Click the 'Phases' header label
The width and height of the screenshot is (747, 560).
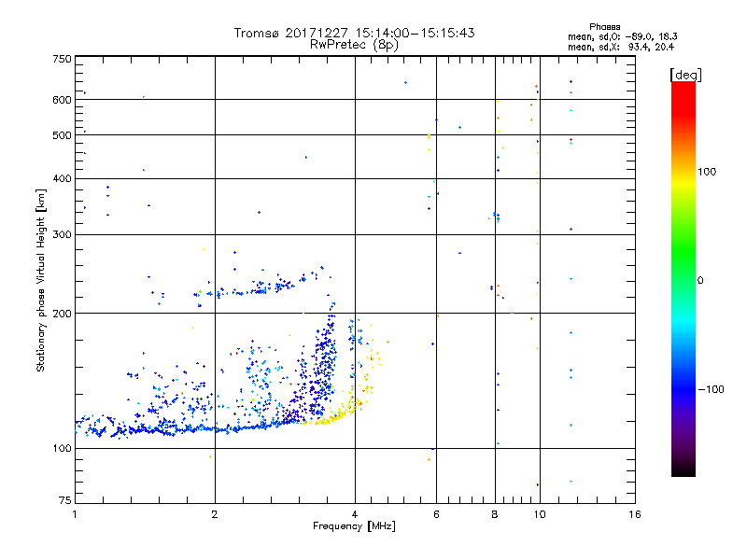(x=604, y=27)
